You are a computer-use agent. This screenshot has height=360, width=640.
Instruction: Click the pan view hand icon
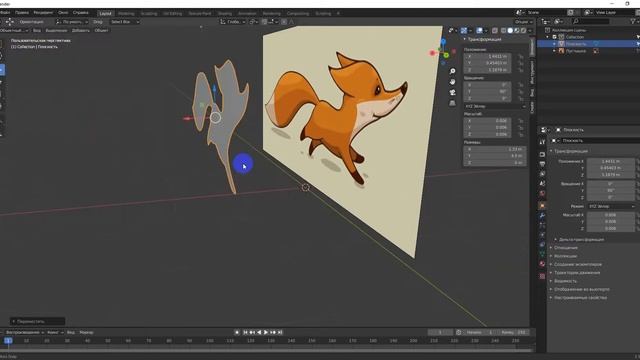452,82
